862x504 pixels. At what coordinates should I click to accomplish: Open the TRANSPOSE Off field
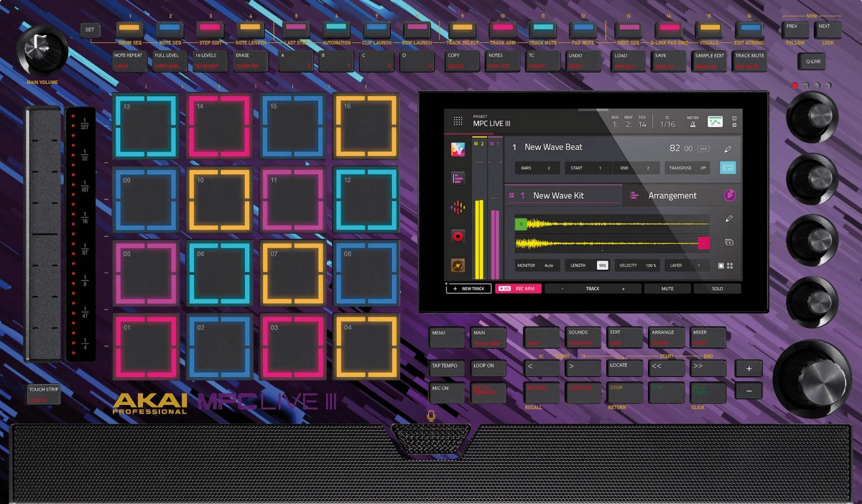click(x=688, y=168)
